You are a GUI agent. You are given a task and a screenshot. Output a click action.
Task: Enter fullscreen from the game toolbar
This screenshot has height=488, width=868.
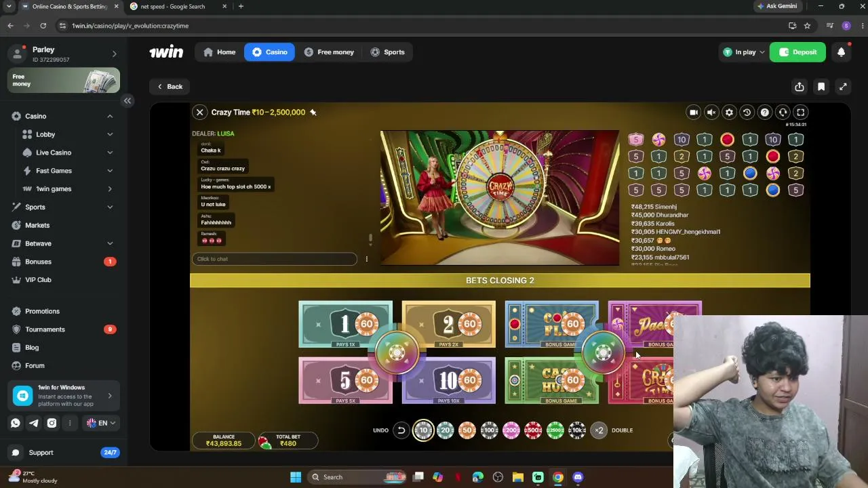800,113
